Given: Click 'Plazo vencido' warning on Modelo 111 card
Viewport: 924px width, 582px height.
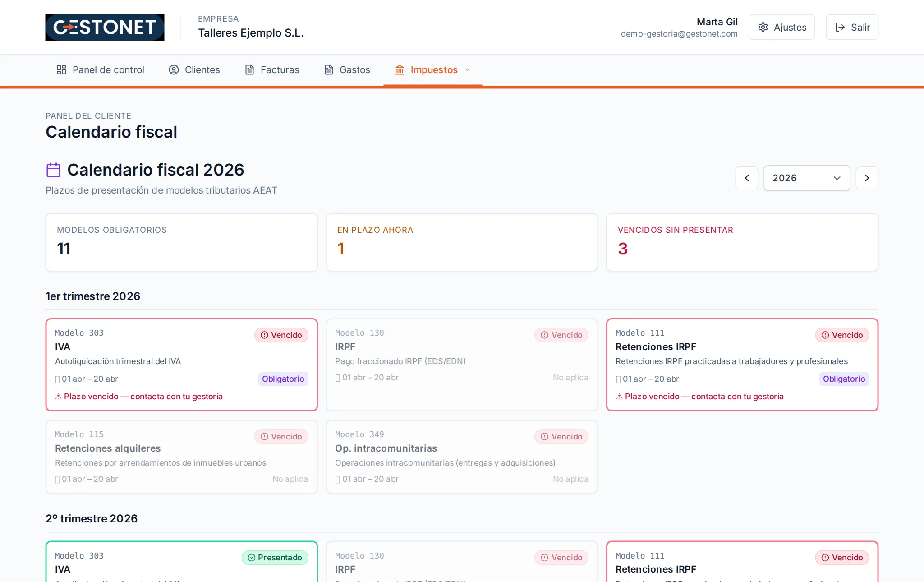Looking at the screenshot, I should pyautogui.click(x=700, y=397).
